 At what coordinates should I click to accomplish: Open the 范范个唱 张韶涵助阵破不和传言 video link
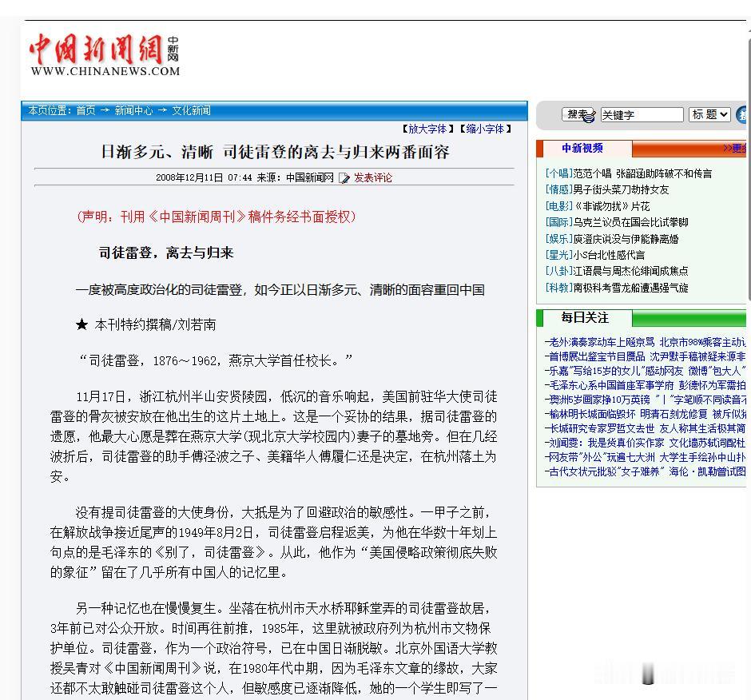642,173
